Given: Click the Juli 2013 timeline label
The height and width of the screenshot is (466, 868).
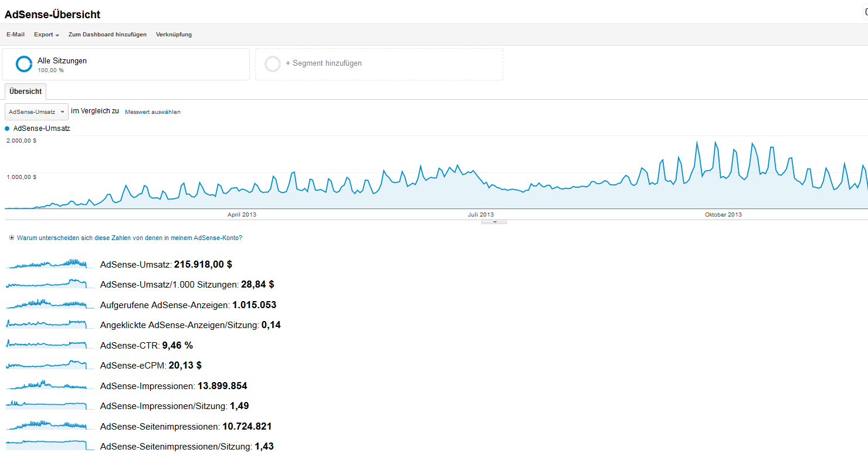Looking at the screenshot, I should (481, 215).
